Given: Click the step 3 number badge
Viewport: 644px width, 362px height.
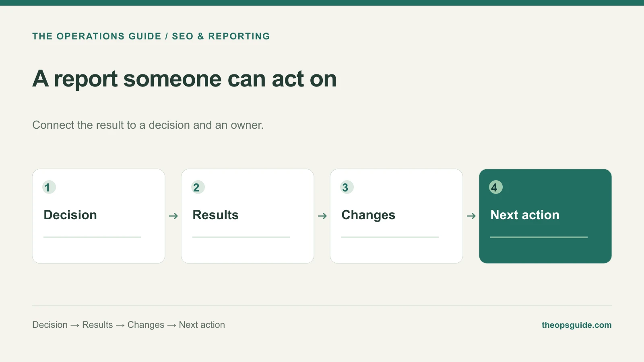Looking at the screenshot, I should pos(347,187).
